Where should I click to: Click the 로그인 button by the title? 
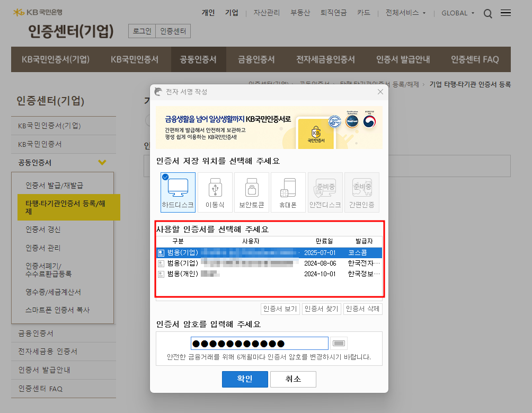tap(142, 31)
